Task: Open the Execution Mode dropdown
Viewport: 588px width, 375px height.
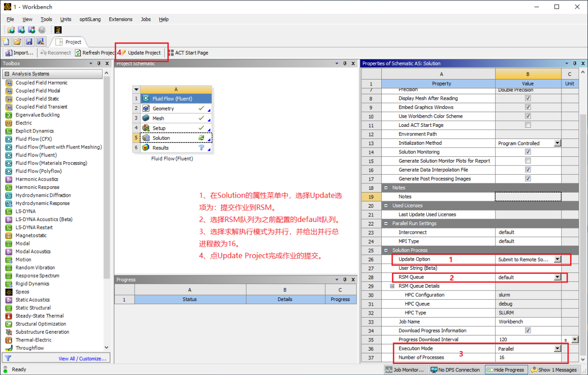Action: (557, 348)
